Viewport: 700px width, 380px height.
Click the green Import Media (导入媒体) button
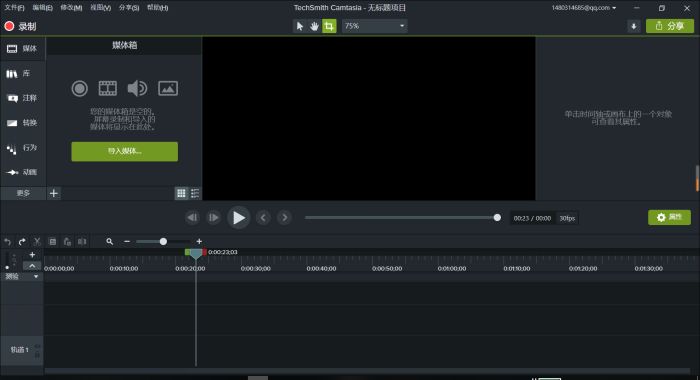[125, 151]
